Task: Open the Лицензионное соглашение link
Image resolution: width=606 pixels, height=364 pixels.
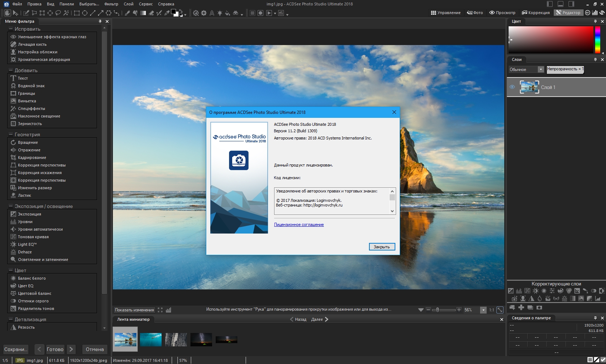Action: point(299,225)
